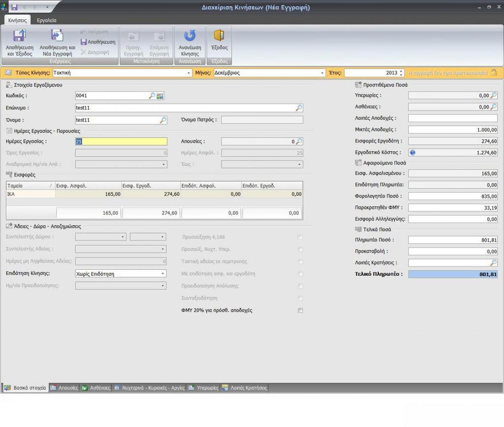Click magnifier icon in Απουσίες field

[x=299, y=141]
